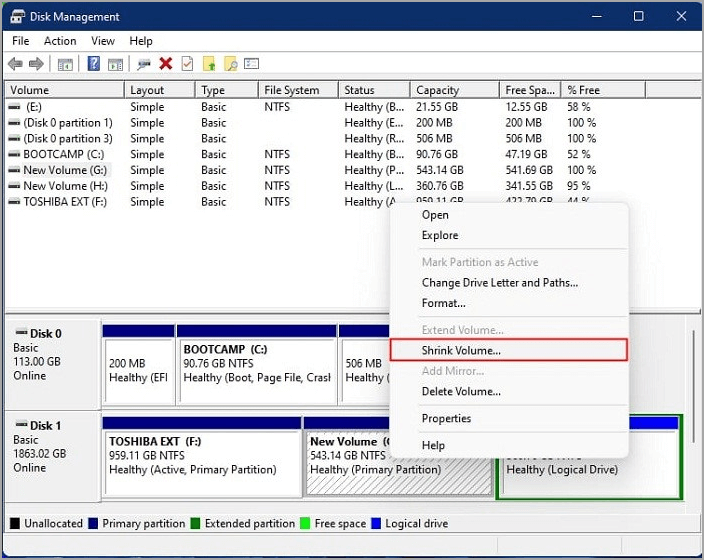The image size is (704, 560).
Task: Select Properties in the context menu
Action: pyautogui.click(x=446, y=419)
